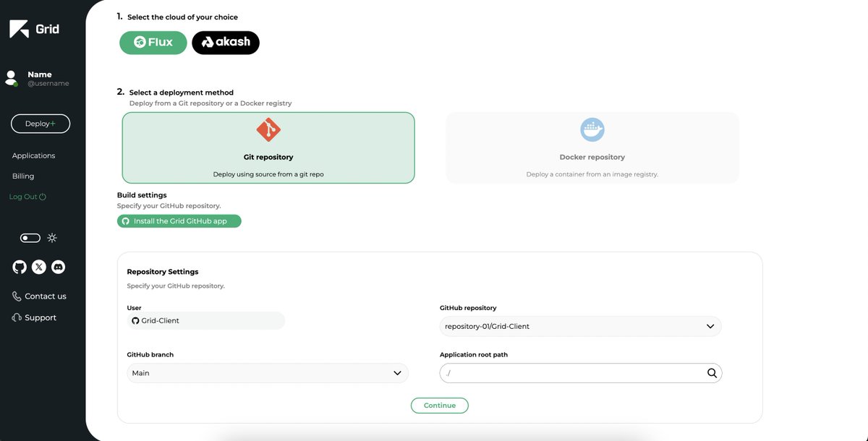Select the akash cloud option

226,43
